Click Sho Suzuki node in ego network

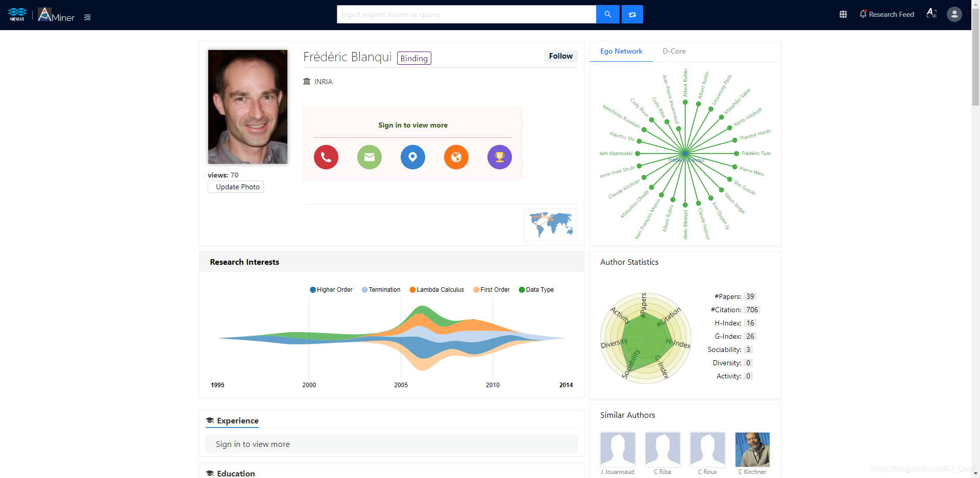[729, 179]
